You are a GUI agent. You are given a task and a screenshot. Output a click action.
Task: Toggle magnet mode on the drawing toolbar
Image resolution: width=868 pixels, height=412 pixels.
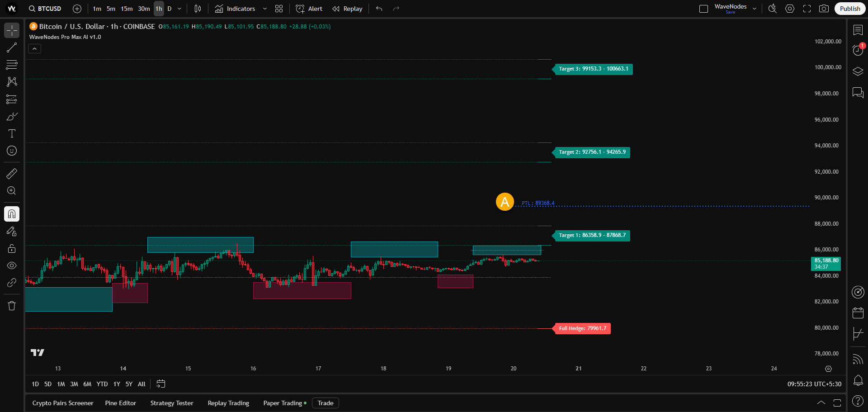(x=11, y=214)
